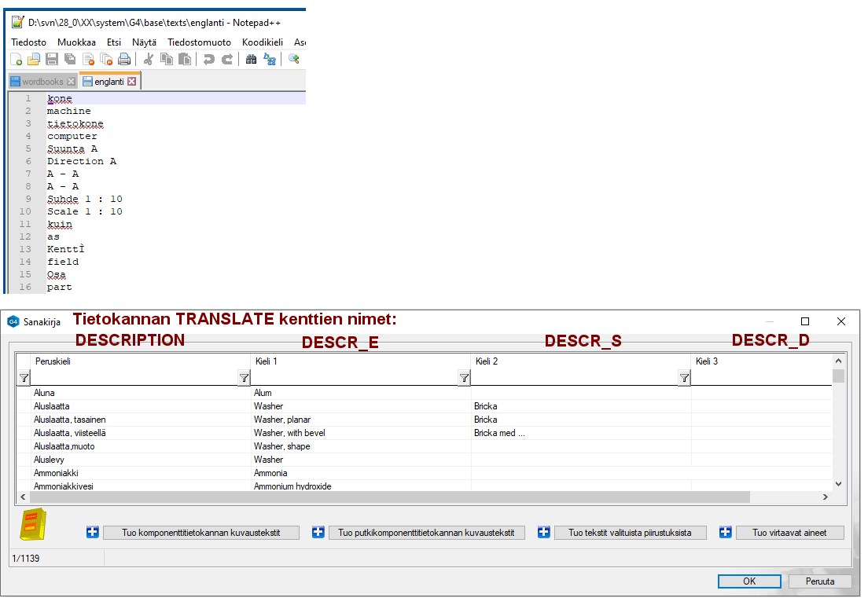Click Tuo komponenttitietokannan kuvaustekstit button
This screenshot has height=605, width=868.
[200, 533]
